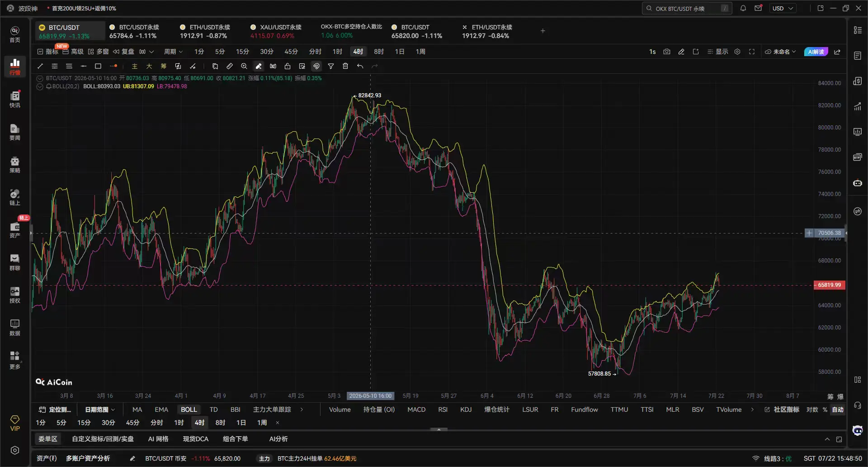Click the OKX BTC/USDT search field

(x=687, y=8)
